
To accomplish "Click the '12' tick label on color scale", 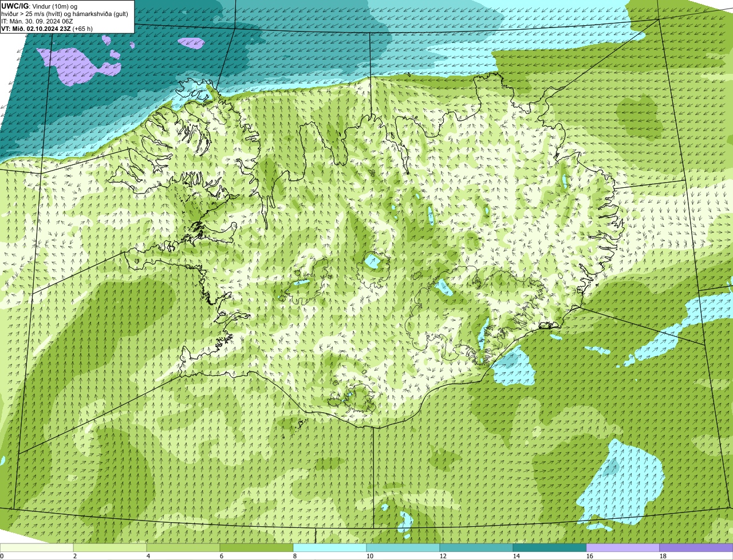I will click(443, 556).
